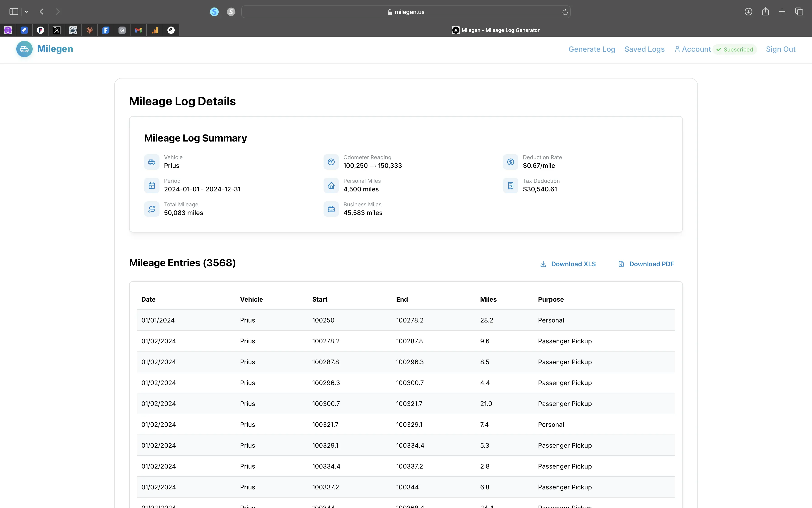
Task: Click the Purpose column header
Action: [551, 299]
